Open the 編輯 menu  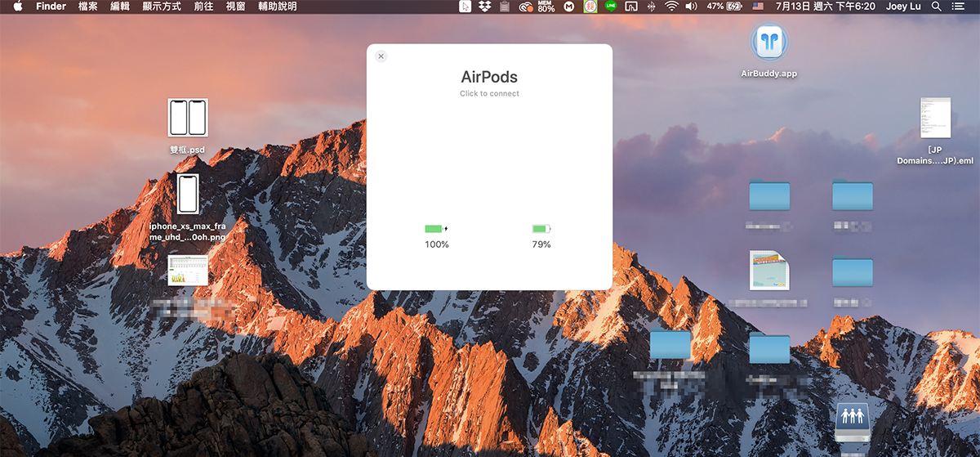[120, 7]
